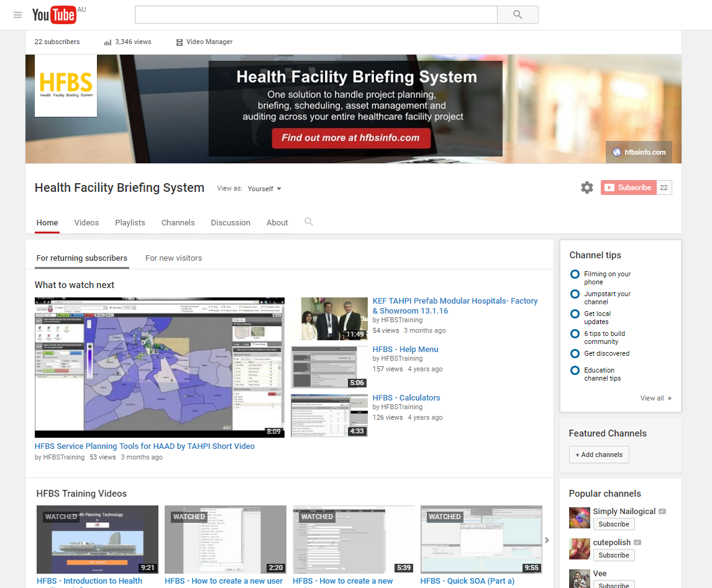Open Simply Nailogical channel avatar
712x588 pixels.
[580, 518]
